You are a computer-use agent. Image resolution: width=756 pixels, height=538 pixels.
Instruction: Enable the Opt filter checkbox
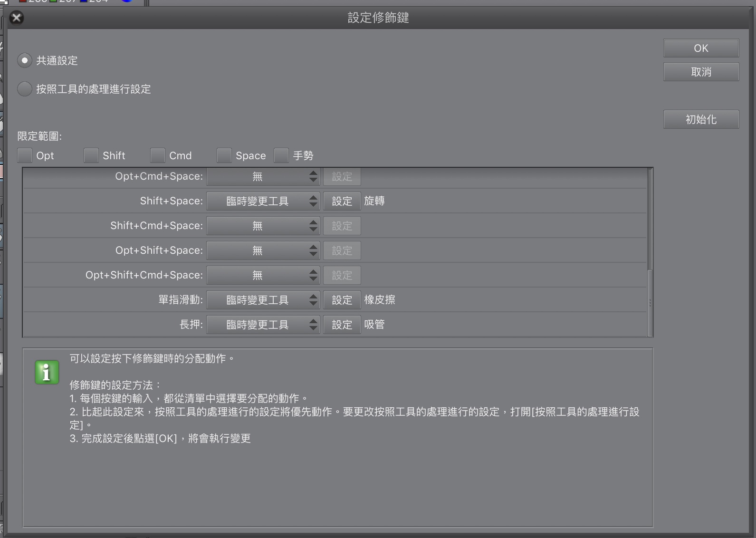[25, 155]
